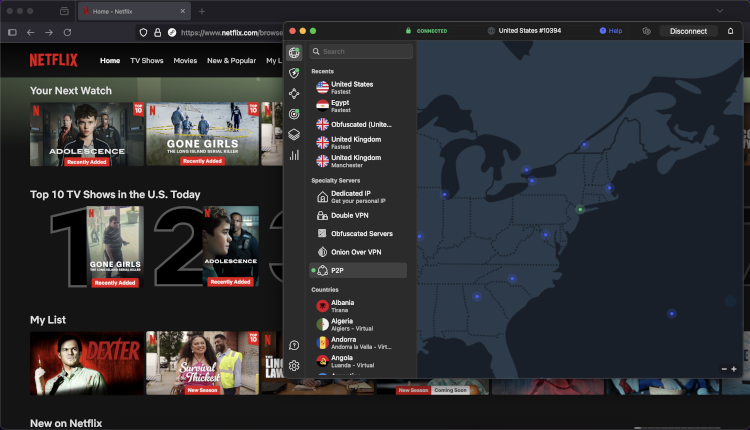Click the My List row heading

click(48, 320)
